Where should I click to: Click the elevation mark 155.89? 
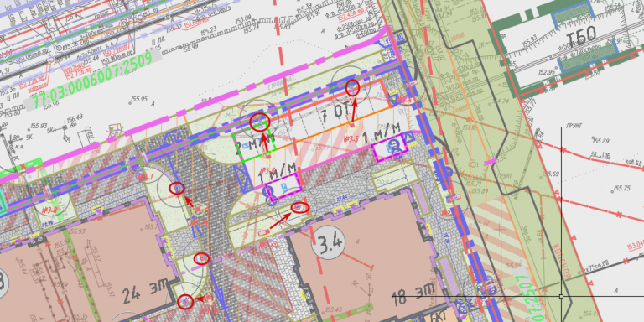point(600,141)
